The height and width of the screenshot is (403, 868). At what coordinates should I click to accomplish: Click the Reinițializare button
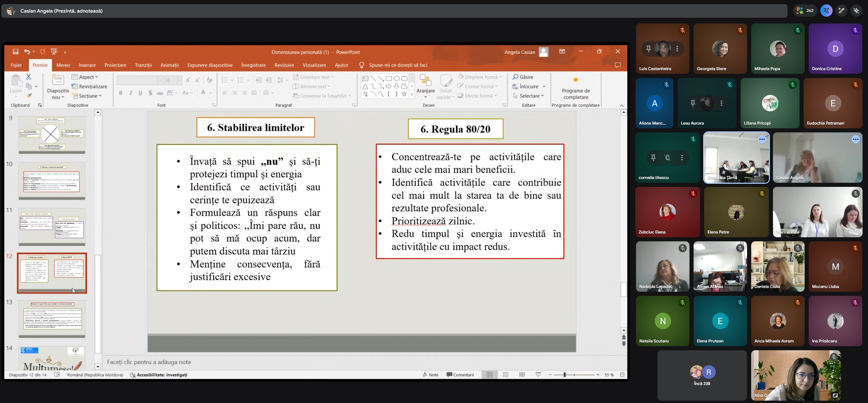click(90, 86)
